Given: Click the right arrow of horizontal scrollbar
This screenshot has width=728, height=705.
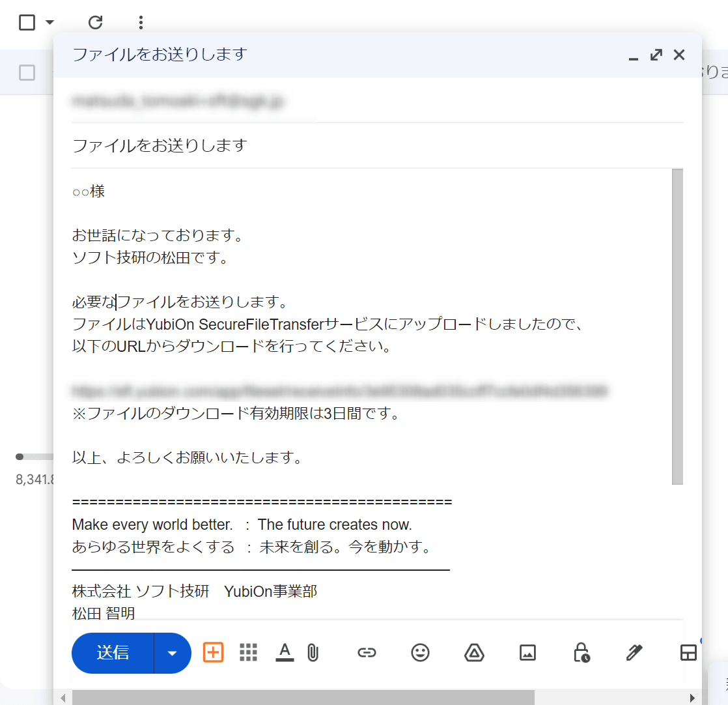Looking at the screenshot, I should click(692, 698).
